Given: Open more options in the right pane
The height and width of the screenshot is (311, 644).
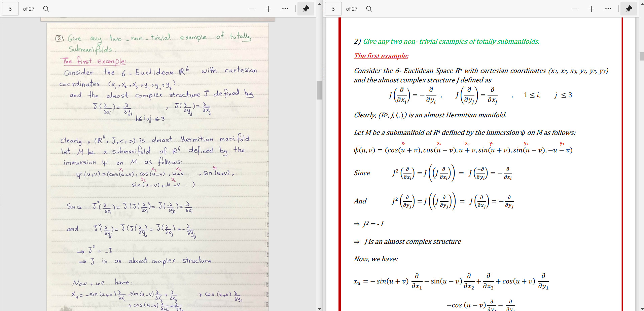Looking at the screenshot, I should point(608,9).
